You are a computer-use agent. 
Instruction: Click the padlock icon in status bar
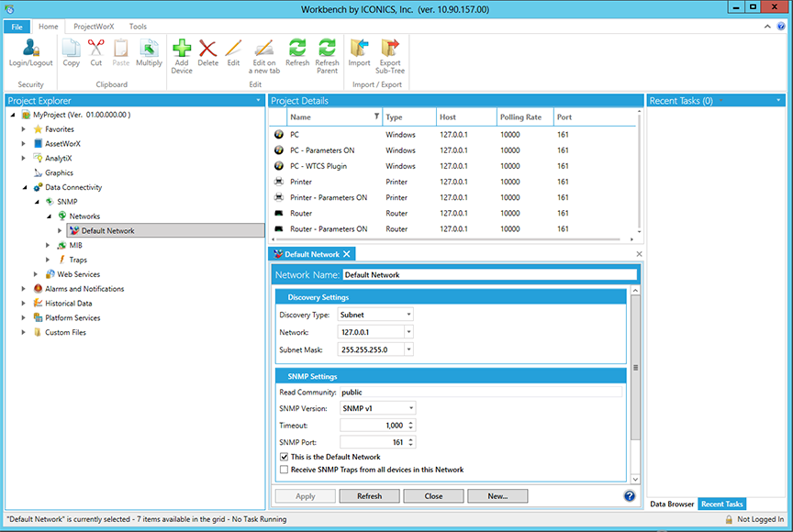pos(729,519)
